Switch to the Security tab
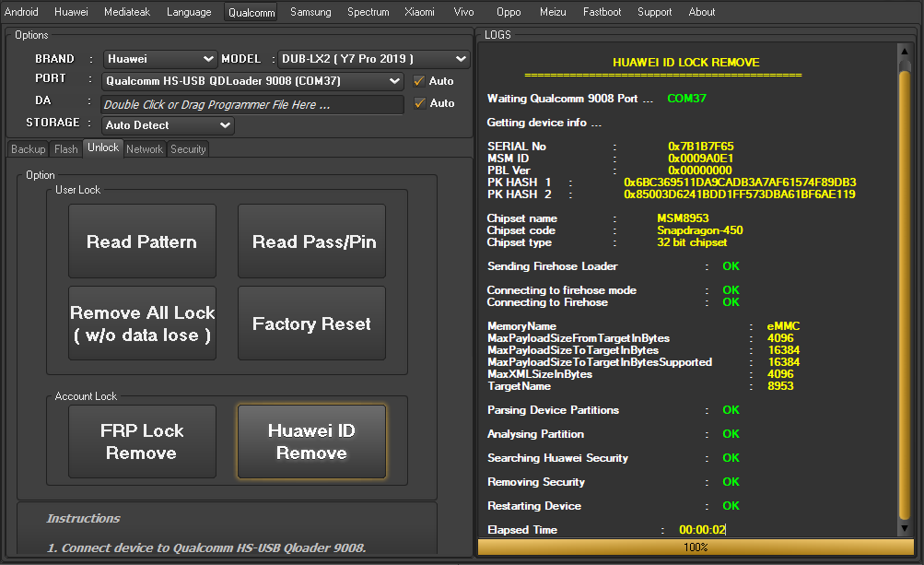This screenshot has width=924, height=565. [188, 149]
